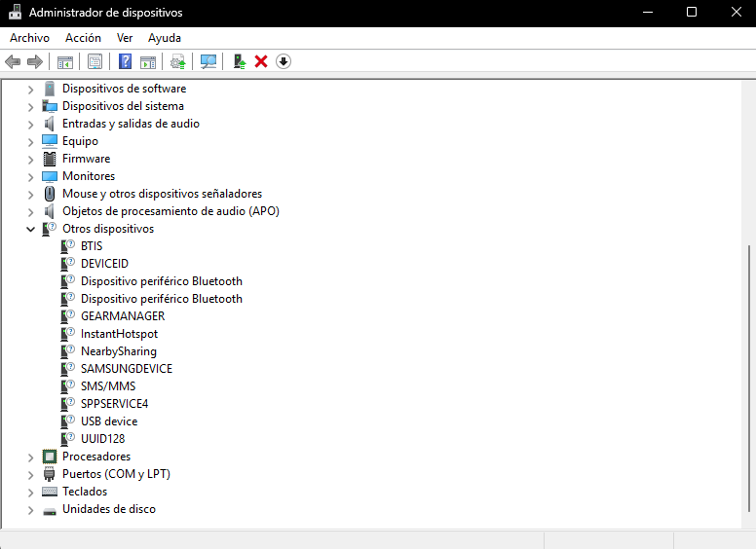Select Mouse y otros dispositivos señaladores label

click(x=162, y=194)
